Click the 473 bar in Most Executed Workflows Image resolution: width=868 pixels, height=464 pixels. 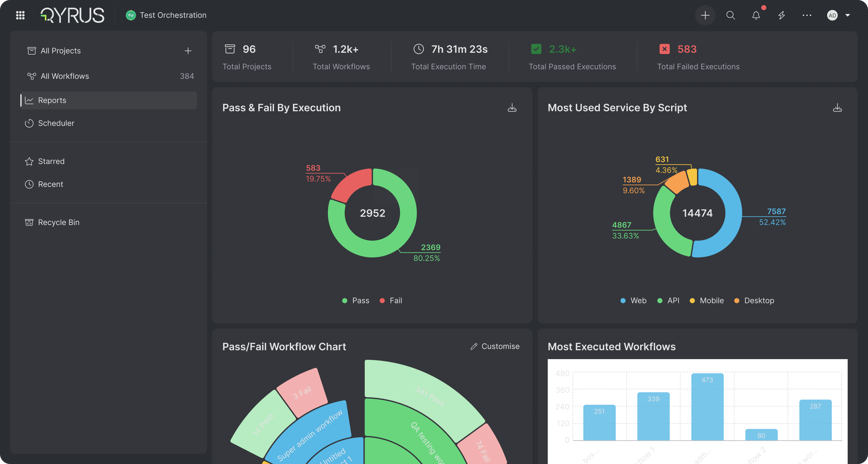[x=707, y=407]
